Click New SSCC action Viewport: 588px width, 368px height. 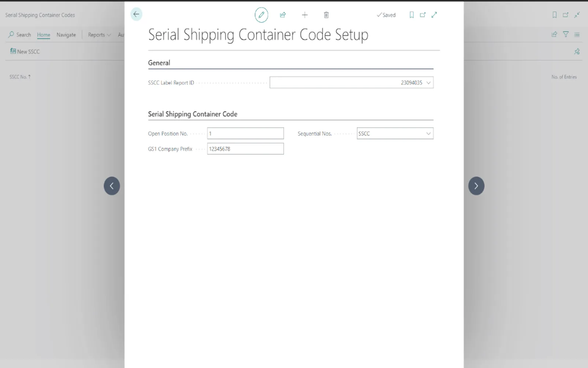coord(25,52)
